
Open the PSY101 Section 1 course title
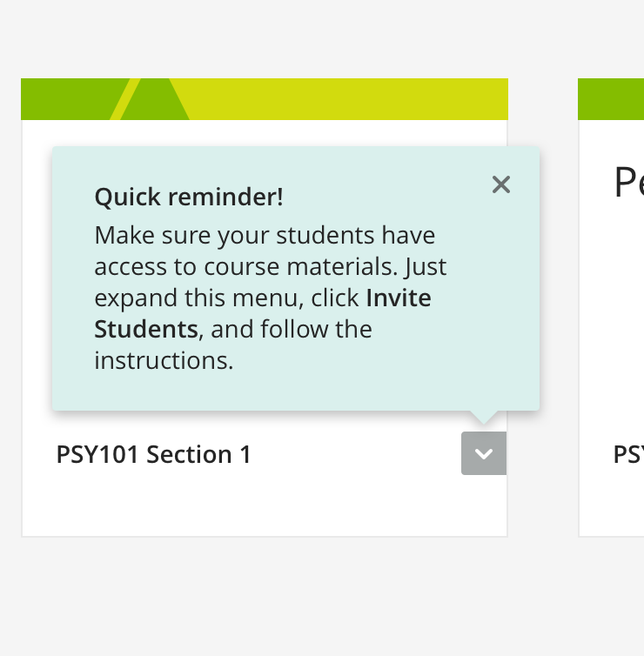pyautogui.click(x=154, y=454)
